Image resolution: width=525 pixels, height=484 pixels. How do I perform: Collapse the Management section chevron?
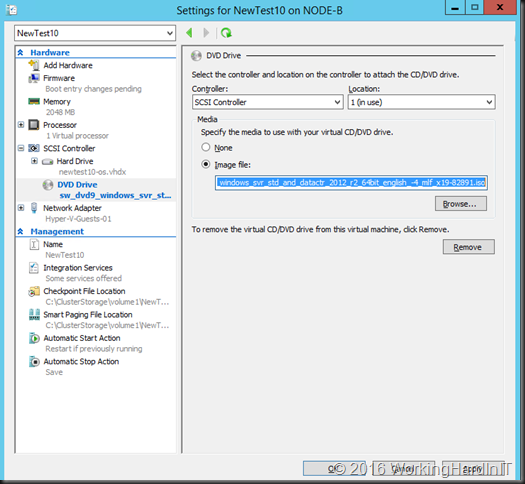click(x=20, y=231)
